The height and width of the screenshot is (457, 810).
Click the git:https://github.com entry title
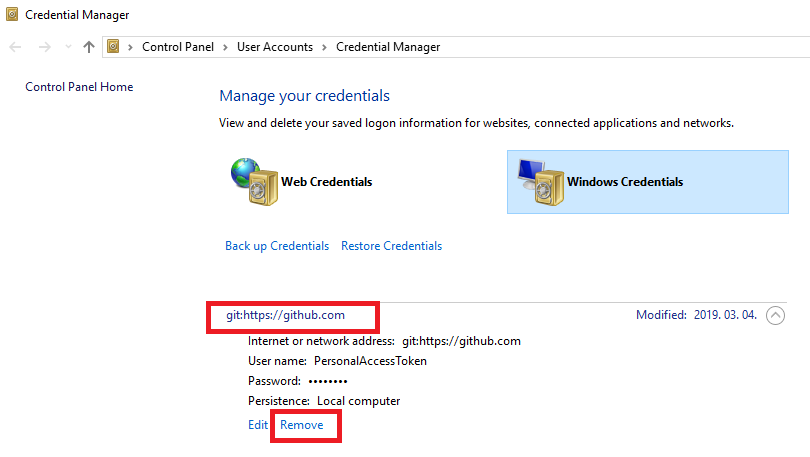point(285,315)
